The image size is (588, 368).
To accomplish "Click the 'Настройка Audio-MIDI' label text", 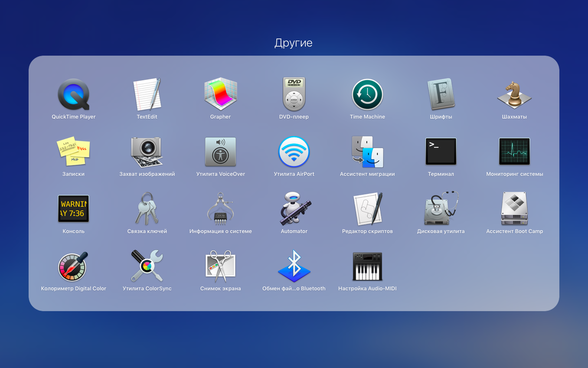I will [x=367, y=289].
